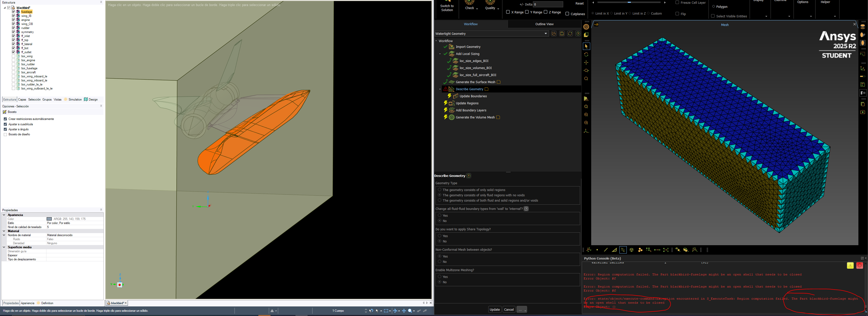Enable Boceto de diseño checkbox
The width and height of the screenshot is (868, 316).
pos(5,135)
